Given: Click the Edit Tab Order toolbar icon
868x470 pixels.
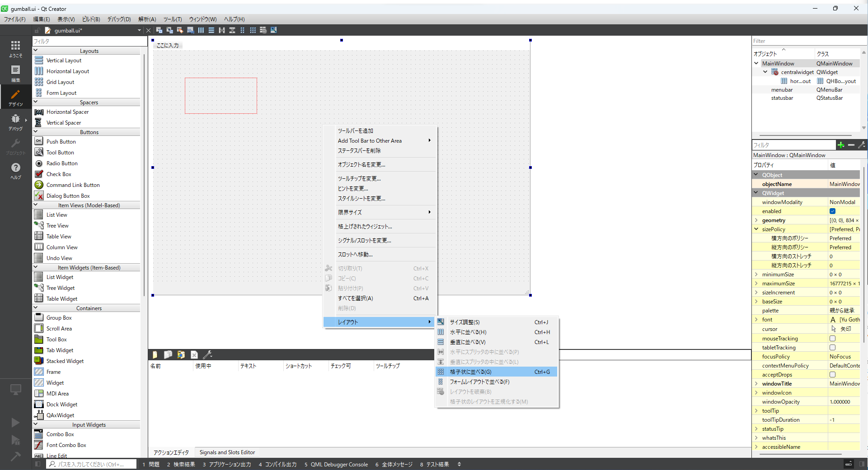Looking at the screenshot, I should click(x=190, y=30).
